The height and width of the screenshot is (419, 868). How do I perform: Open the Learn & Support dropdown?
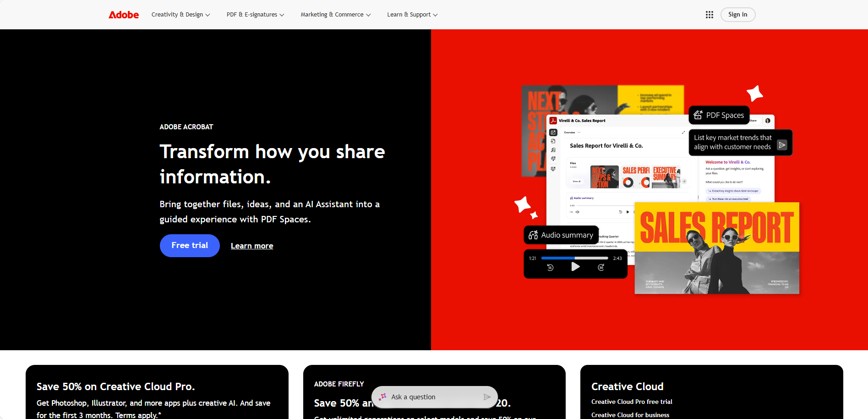click(412, 15)
